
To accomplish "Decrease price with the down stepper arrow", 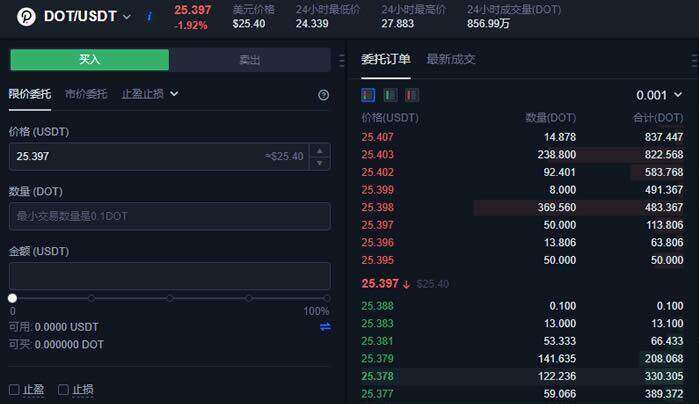I will click(x=319, y=162).
